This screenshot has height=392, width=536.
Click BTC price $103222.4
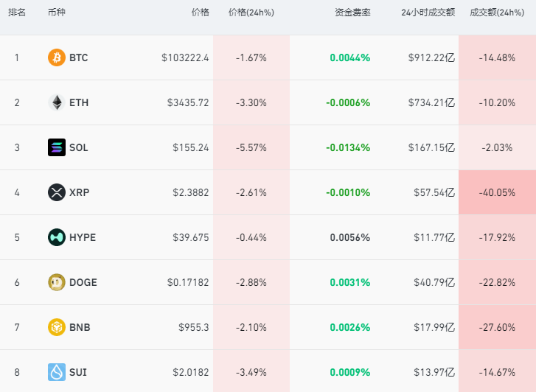pyautogui.click(x=185, y=57)
